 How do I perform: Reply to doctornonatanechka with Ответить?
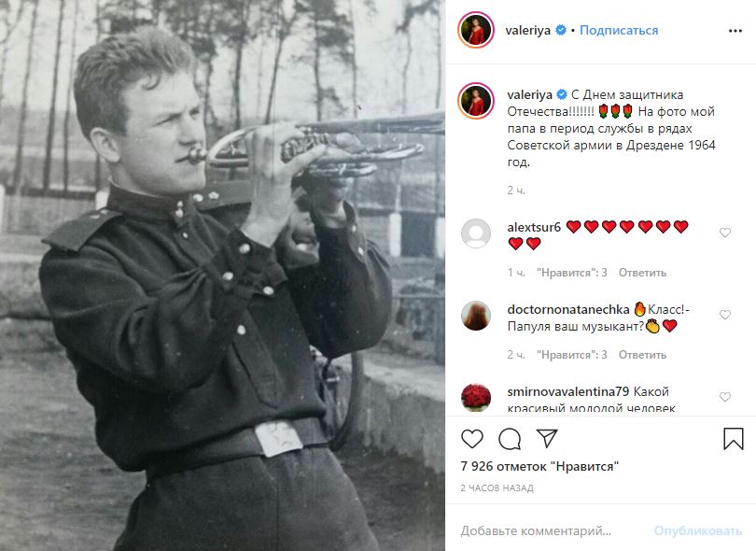pyautogui.click(x=642, y=355)
